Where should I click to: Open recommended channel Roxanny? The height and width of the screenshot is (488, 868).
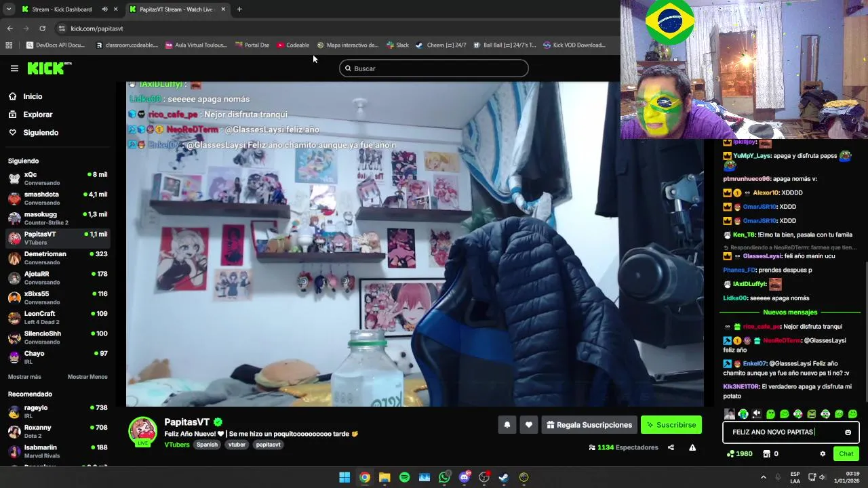(58, 431)
